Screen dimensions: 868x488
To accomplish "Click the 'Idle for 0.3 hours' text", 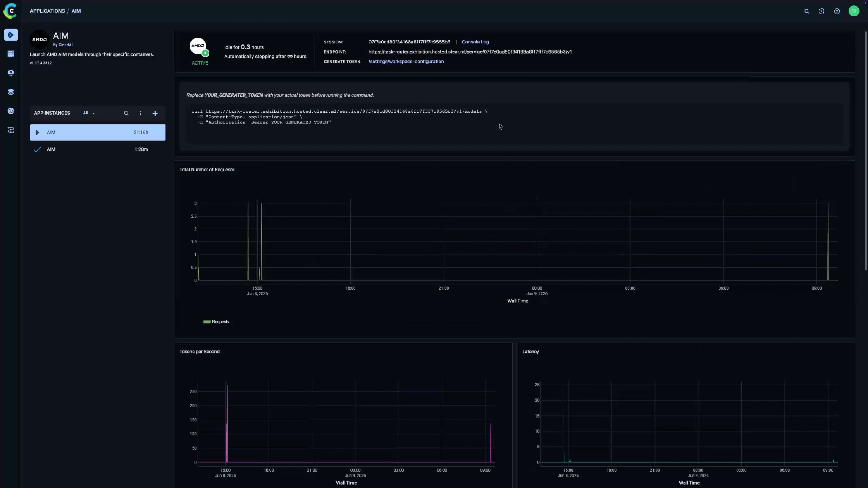I will [x=244, y=47].
